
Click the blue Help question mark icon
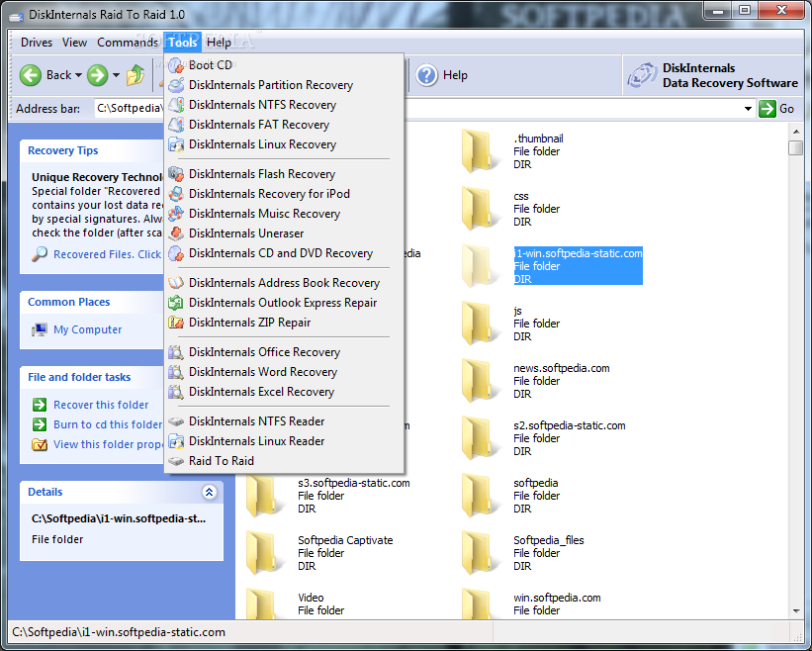coord(426,75)
